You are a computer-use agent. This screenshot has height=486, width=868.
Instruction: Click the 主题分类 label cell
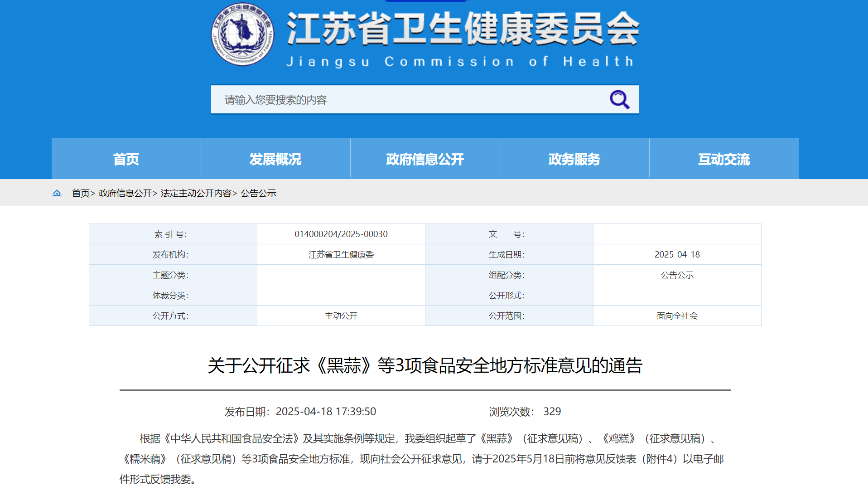pyautogui.click(x=173, y=275)
